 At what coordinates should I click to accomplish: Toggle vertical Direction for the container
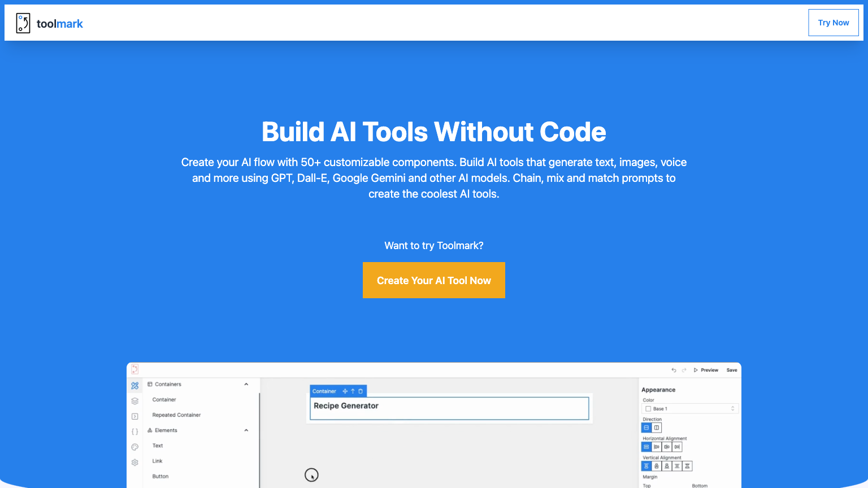(x=656, y=428)
